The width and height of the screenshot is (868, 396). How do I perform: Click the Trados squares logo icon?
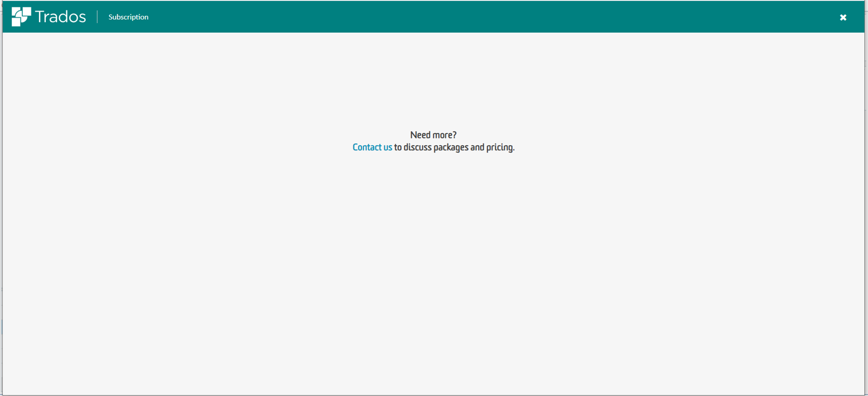pyautogui.click(x=21, y=17)
